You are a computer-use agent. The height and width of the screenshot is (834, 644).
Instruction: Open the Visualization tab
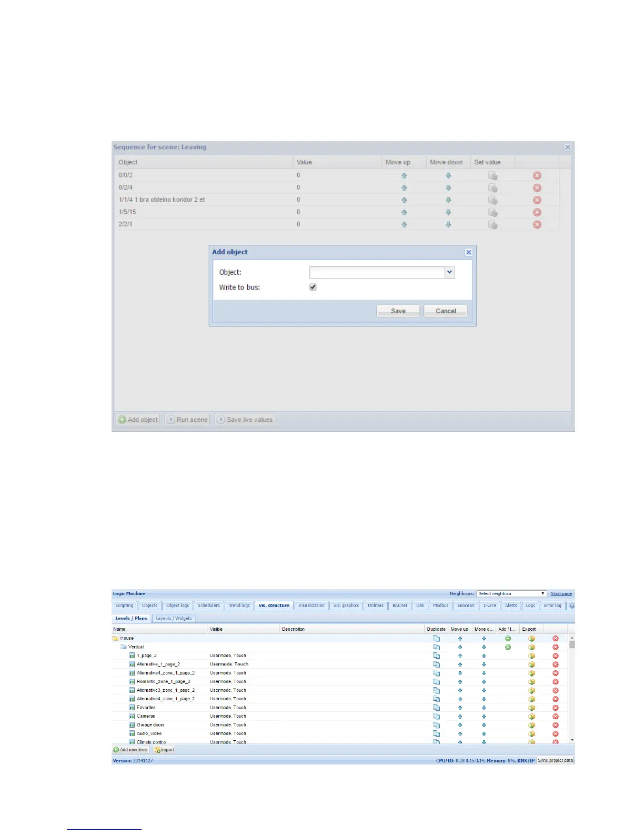coord(311,605)
